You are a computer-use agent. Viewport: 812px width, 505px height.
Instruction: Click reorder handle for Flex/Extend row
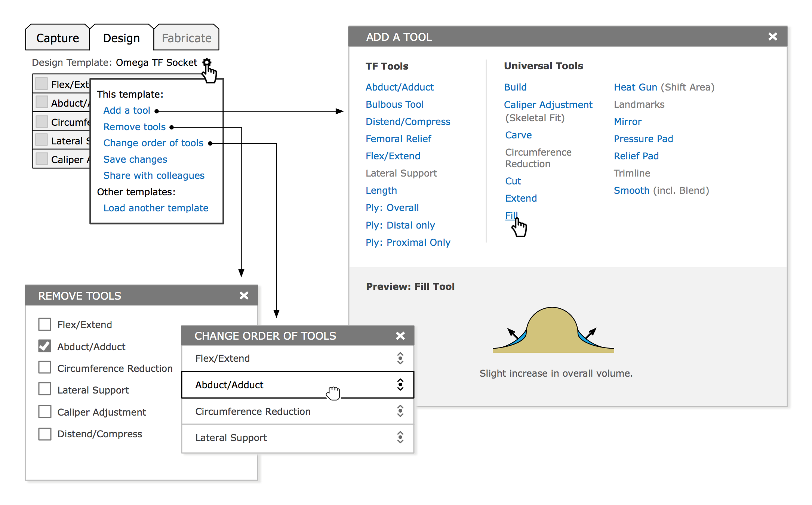point(400,358)
